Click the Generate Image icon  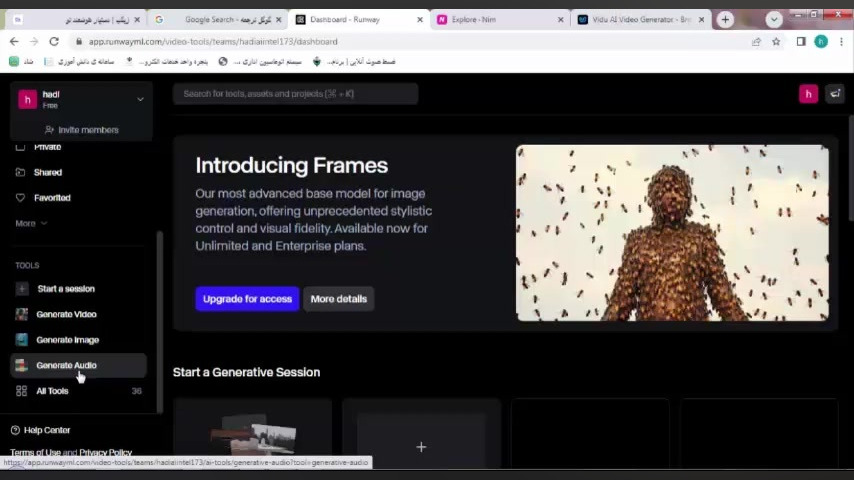coord(21,339)
